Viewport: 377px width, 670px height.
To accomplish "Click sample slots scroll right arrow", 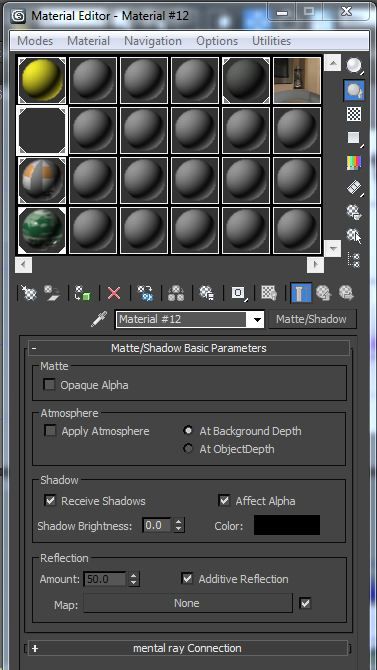I will point(315,264).
